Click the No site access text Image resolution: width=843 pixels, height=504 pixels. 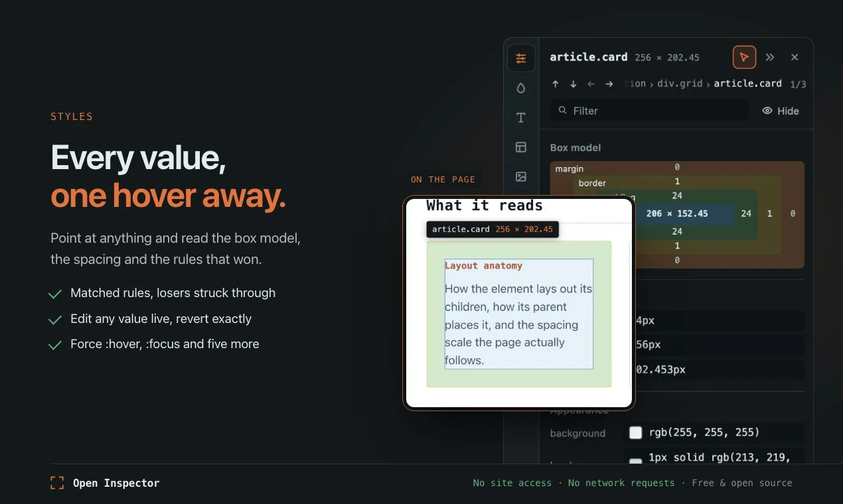512,483
